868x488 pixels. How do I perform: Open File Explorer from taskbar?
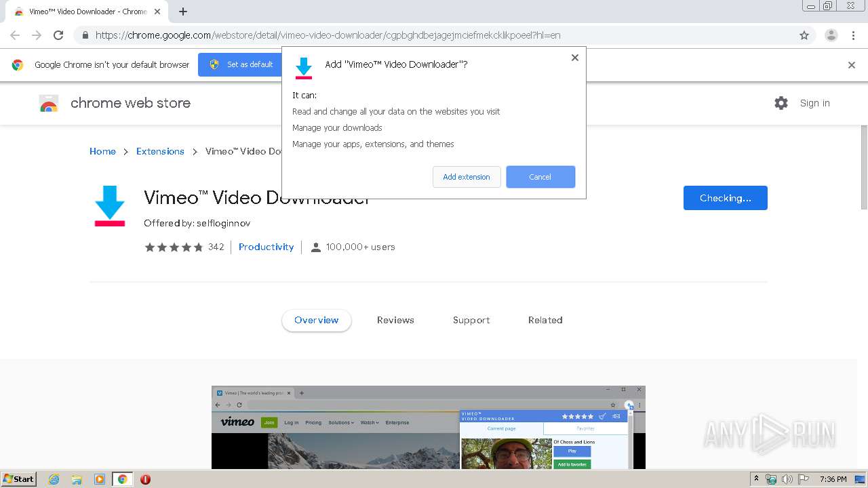point(77,479)
